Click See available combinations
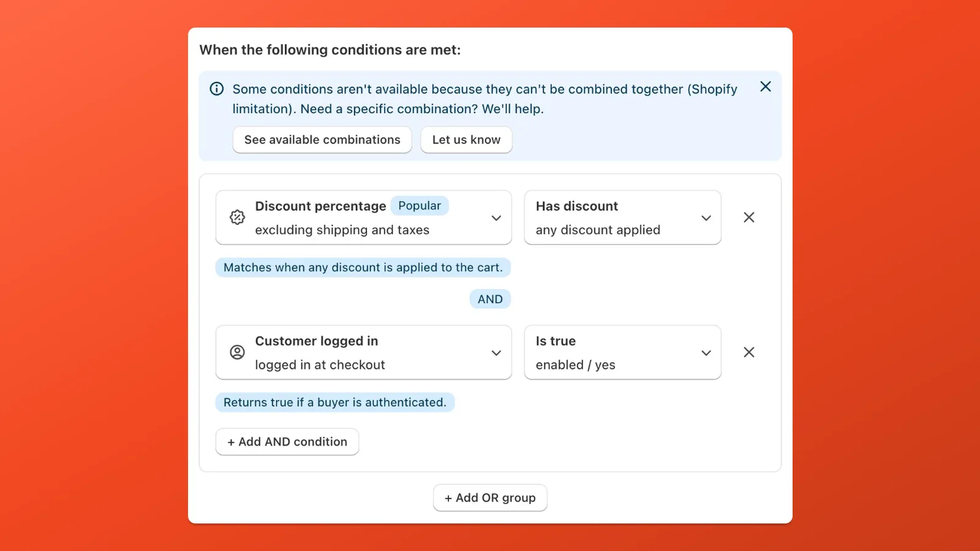Image resolution: width=980 pixels, height=551 pixels. click(x=322, y=140)
